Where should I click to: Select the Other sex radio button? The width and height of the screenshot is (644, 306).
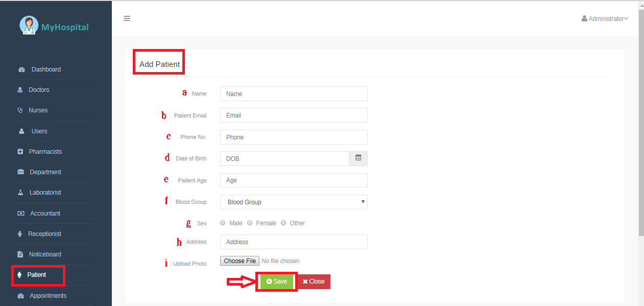click(x=283, y=223)
